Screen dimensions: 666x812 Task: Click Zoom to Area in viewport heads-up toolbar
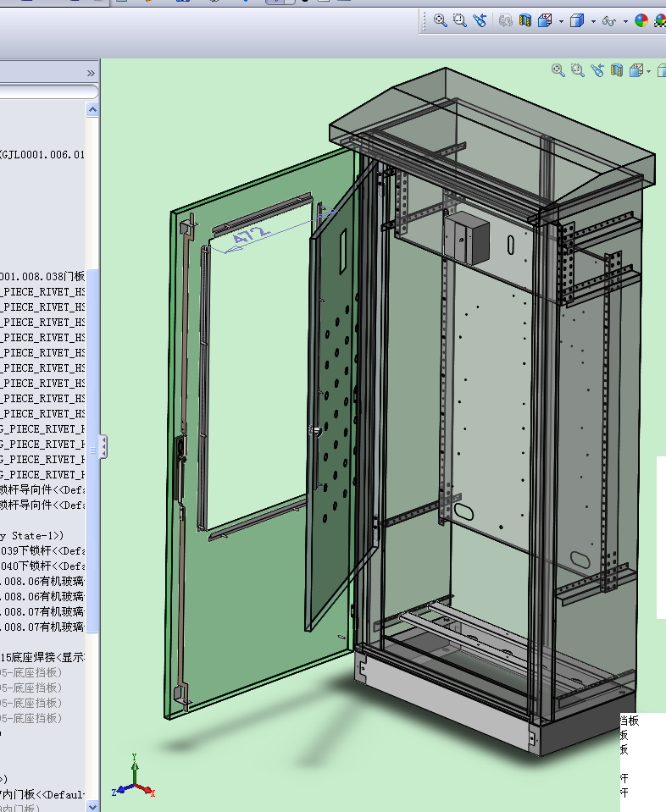pos(577,70)
